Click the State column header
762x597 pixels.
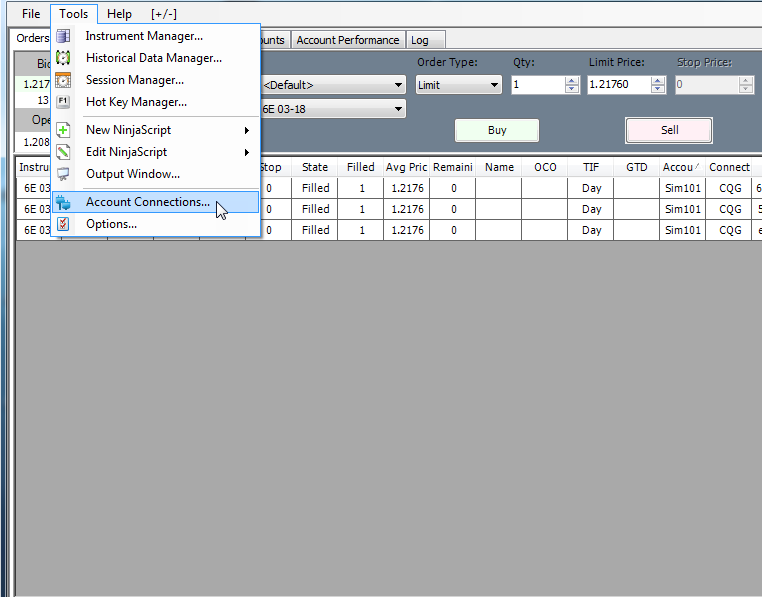pyautogui.click(x=314, y=167)
